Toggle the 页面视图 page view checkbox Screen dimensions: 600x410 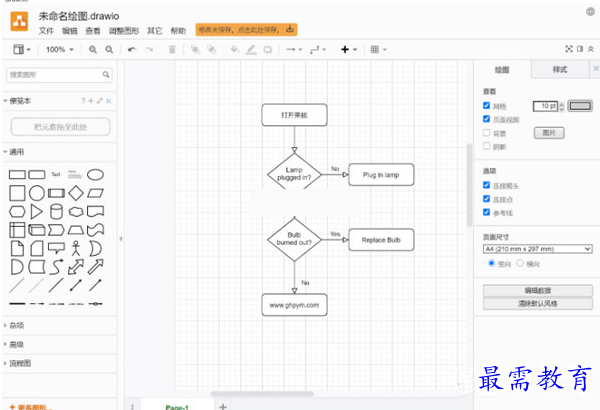point(486,119)
